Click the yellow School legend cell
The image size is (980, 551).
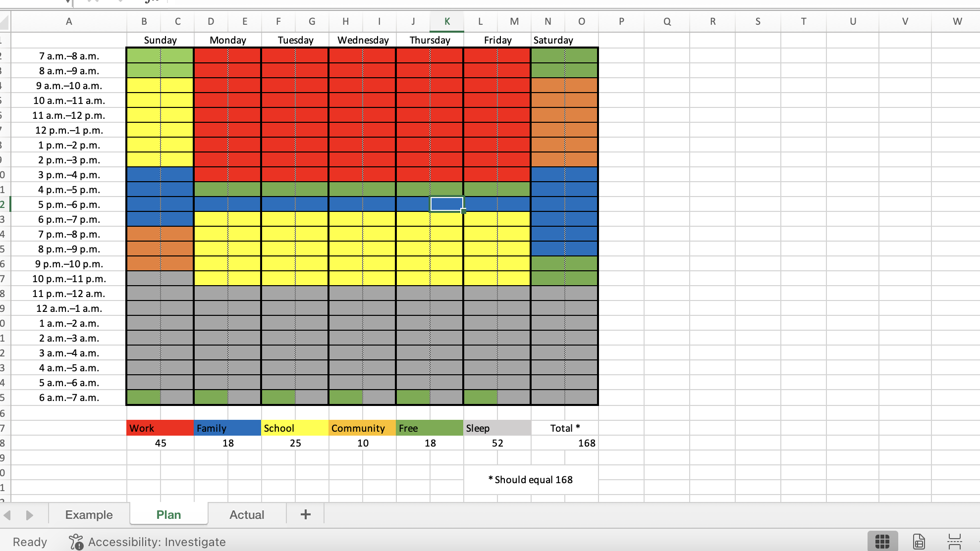click(295, 428)
